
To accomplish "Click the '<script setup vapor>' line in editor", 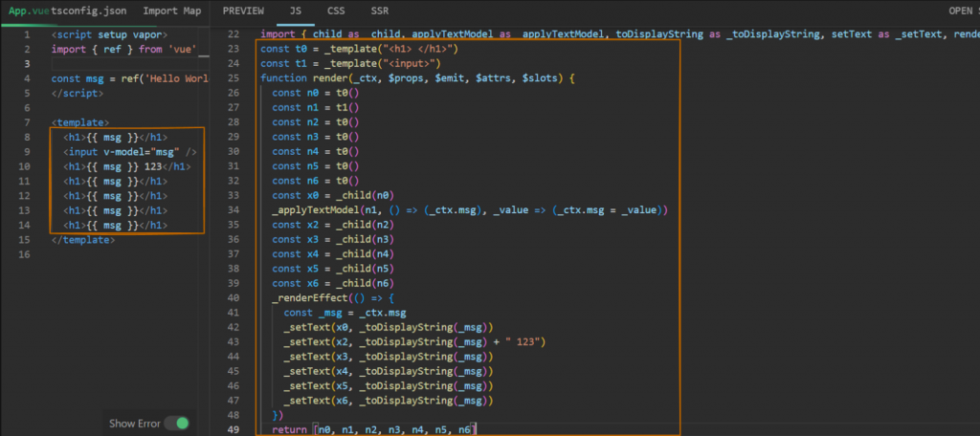I will tap(109, 35).
